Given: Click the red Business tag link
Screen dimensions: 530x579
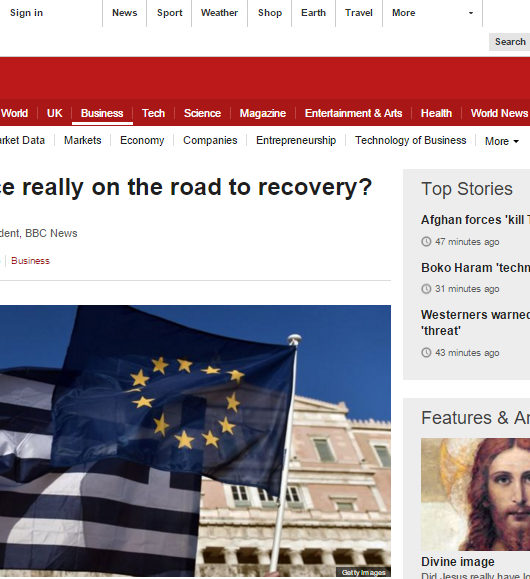Looking at the screenshot, I should 30,261.
